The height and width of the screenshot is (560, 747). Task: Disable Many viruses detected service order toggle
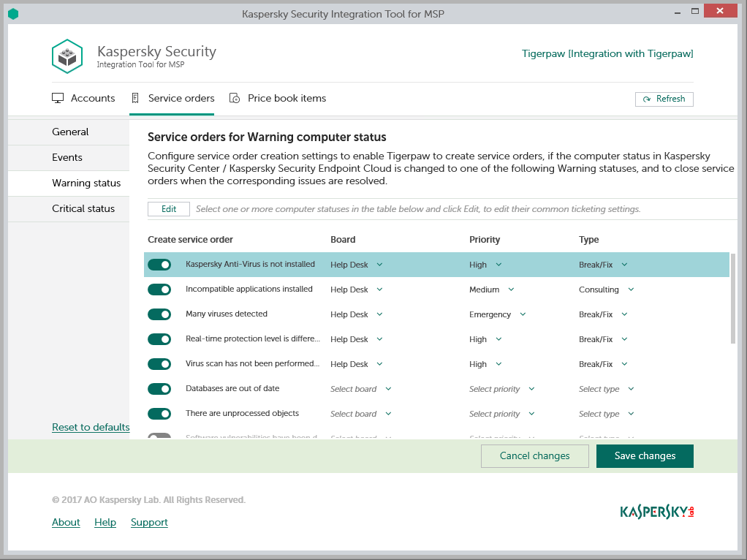(x=159, y=314)
